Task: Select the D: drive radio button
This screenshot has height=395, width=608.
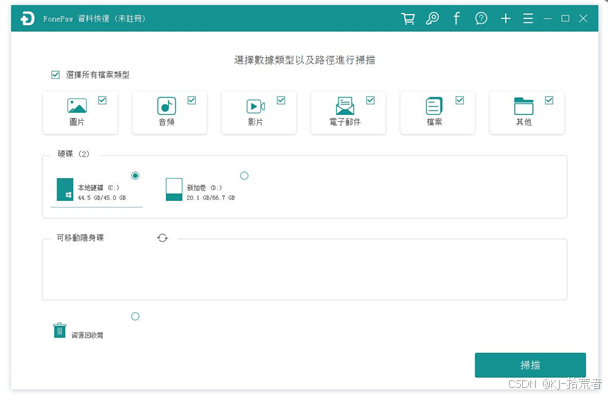Action: point(244,176)
